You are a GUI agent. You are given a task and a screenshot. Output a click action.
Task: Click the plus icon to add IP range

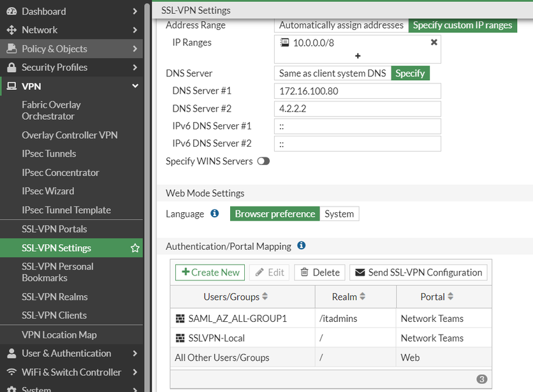coord(358,56)
